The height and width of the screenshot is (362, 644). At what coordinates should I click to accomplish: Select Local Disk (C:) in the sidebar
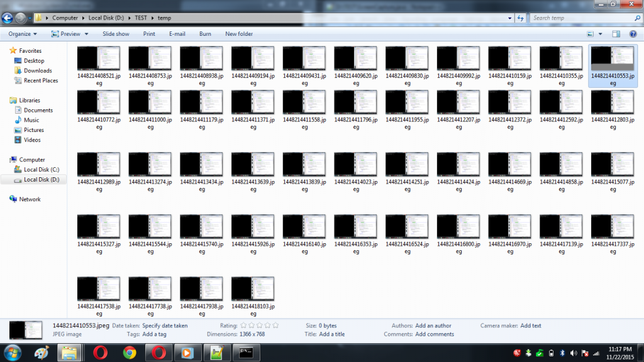tap(41, 169)
